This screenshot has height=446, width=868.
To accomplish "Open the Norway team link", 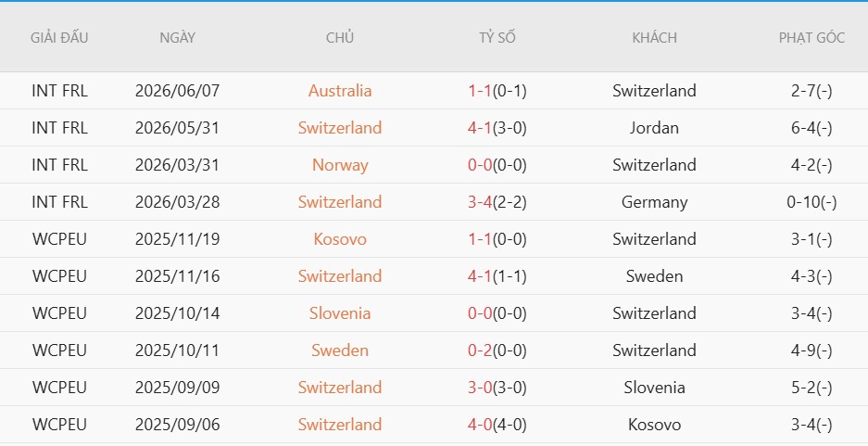I will [x=340, y=164].
